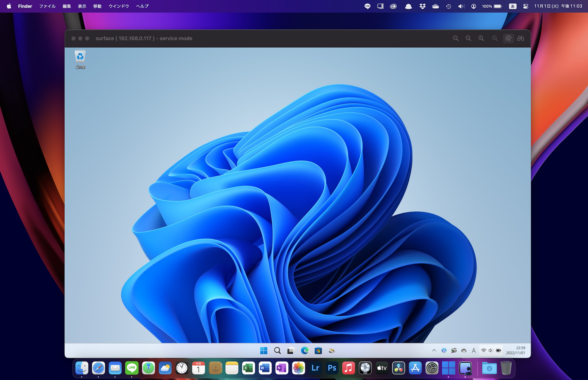The width and height of the screenshot is (588, 380).
Task: Open the macOS battery status at 100%
Action: point(492,6)
